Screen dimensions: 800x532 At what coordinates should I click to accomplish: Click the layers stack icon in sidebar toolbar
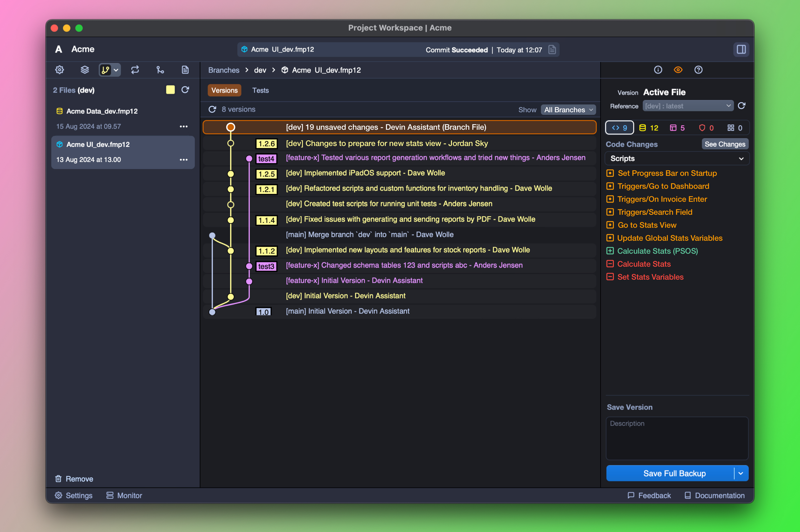(84, 70)
